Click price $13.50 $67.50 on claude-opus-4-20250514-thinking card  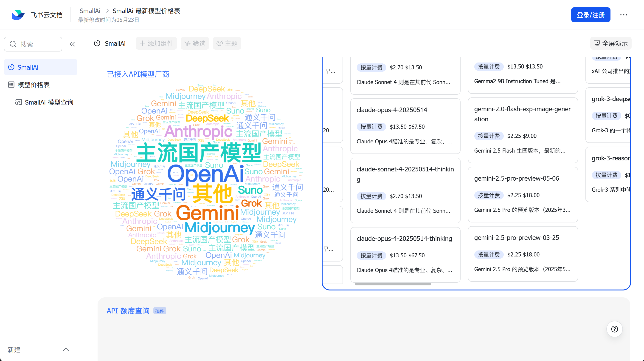tap(407, 255)
